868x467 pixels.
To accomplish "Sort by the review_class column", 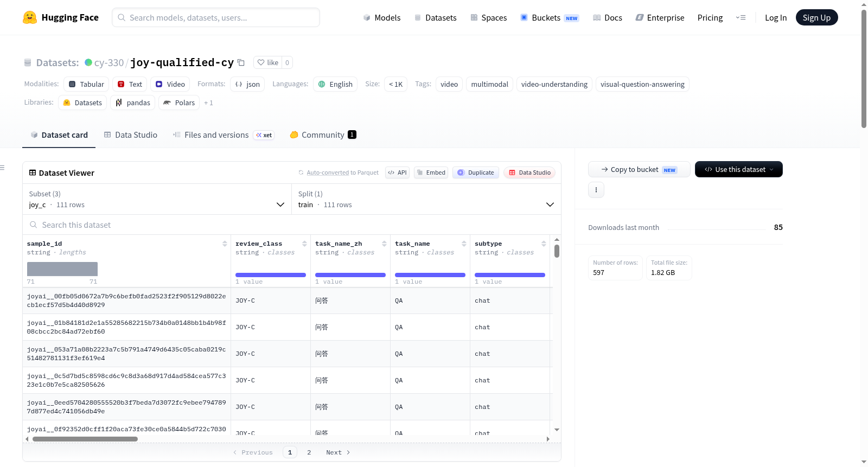I will (x=304, y=244).
